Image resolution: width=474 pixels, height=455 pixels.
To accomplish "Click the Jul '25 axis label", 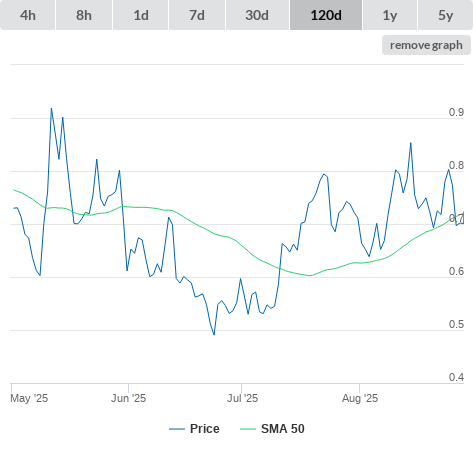I will (x=242, y=398).
